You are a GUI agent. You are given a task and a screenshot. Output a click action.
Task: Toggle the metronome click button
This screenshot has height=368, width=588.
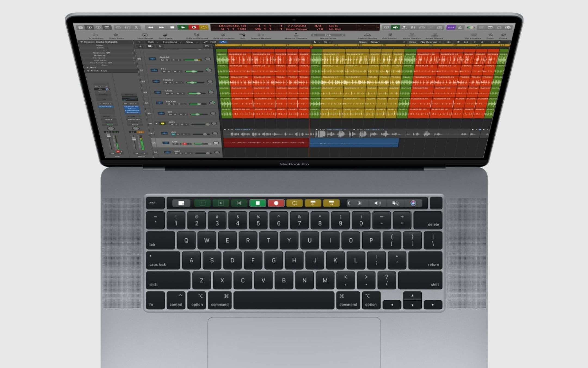point(460,27)
